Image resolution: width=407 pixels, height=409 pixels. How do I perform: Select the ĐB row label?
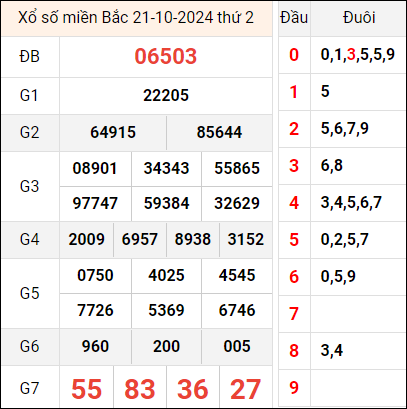30,56
